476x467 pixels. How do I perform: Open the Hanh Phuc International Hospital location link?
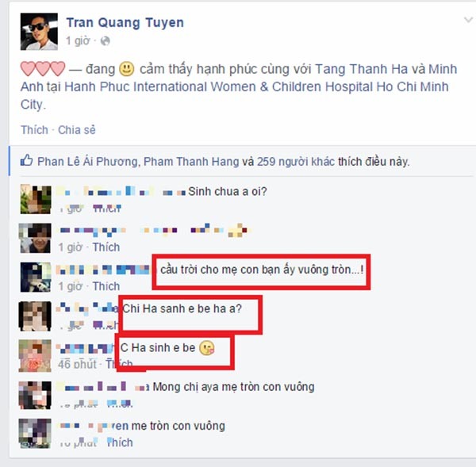point(234,86)
